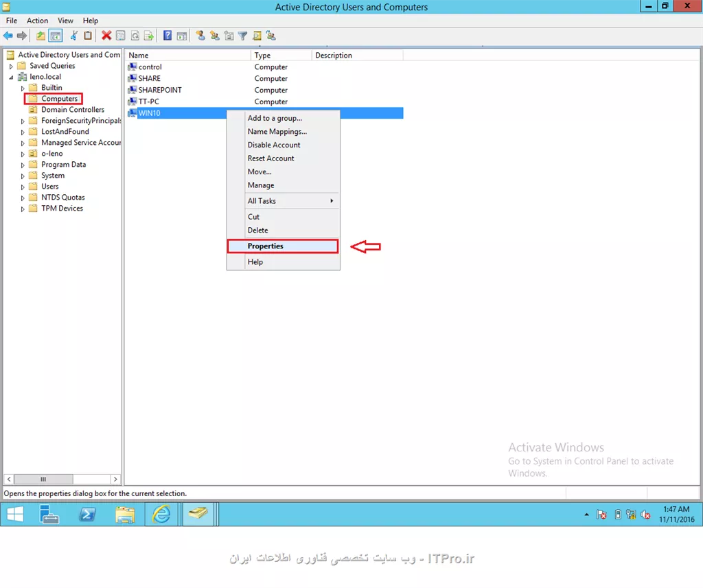Click the Refresh toolbar icon
Image resolution: width=703 pixels, height=588 pixels.
[135, 36]
